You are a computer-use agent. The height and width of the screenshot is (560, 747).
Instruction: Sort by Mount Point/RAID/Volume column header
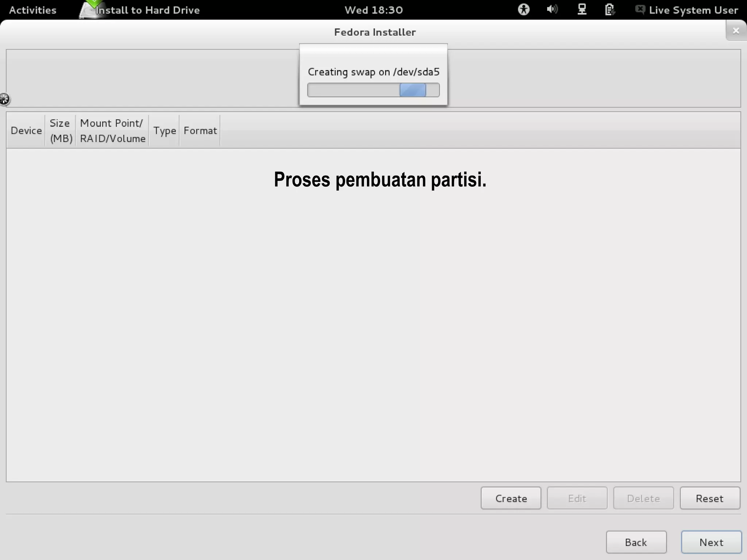point(112,131)
